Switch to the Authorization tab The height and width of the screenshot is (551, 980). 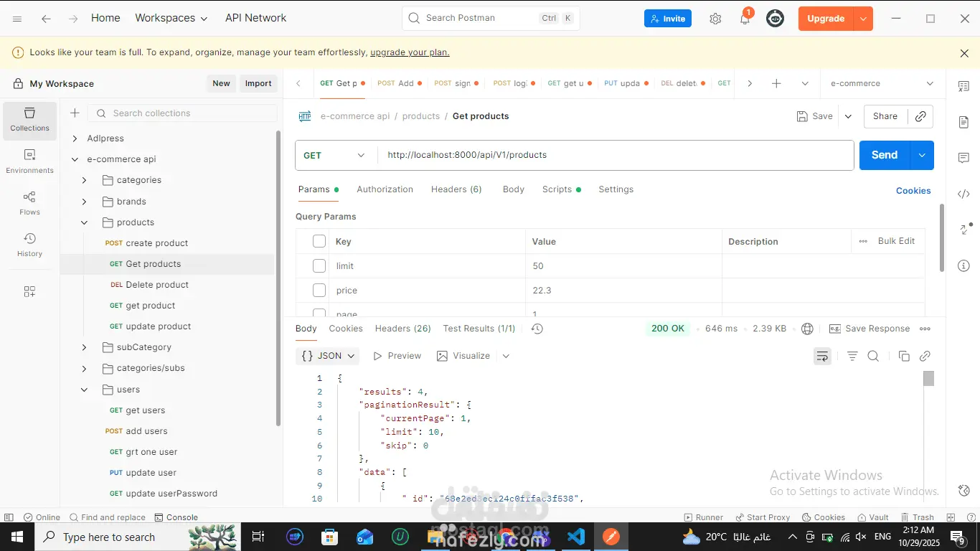(385, 189)
